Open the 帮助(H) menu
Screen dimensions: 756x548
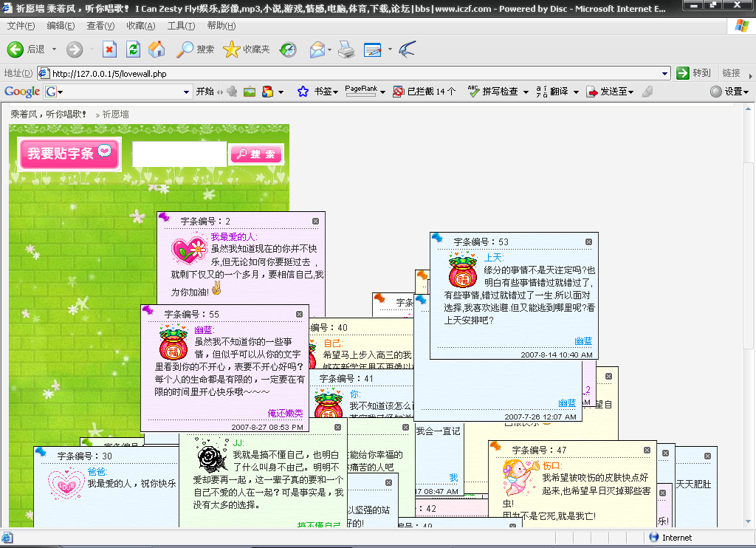pyautogui.click(x=221, y=26)
